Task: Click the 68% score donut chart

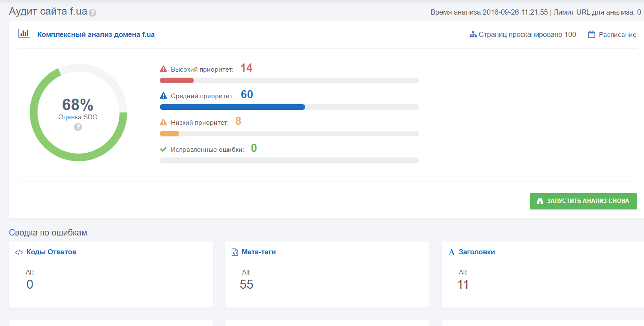Action: 78,112
